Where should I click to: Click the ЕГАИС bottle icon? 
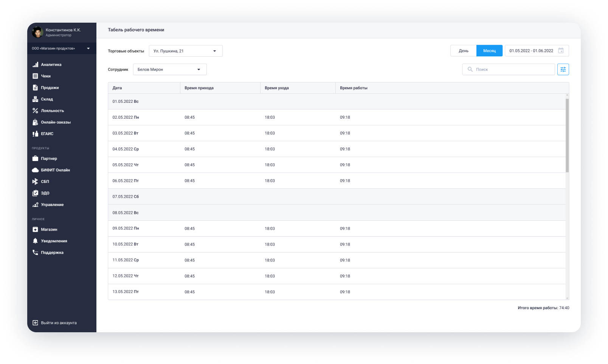coord(35,134)
